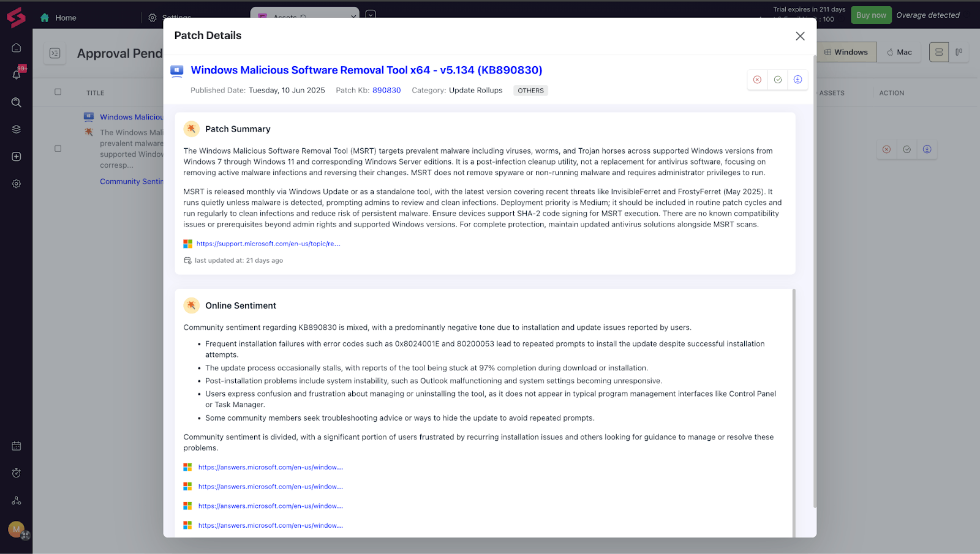Close the Patch Details dialog
Screen dimensions: 980x554
click(800, 36)
